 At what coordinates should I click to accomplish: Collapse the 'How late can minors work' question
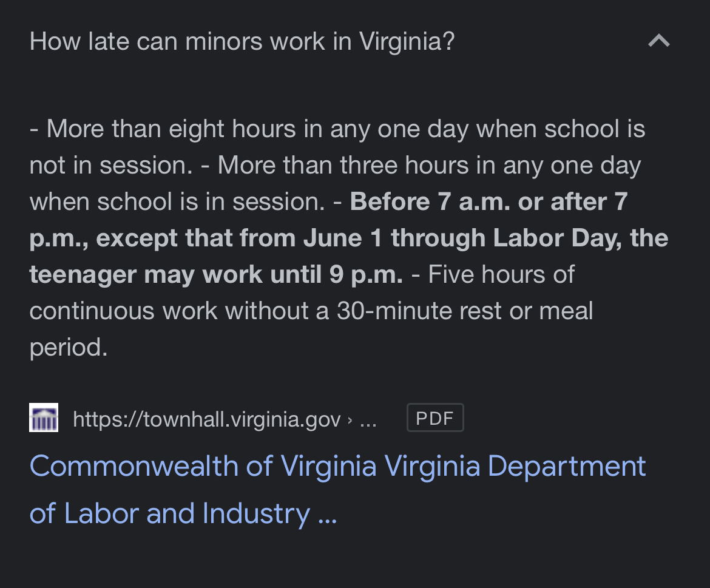659,40
